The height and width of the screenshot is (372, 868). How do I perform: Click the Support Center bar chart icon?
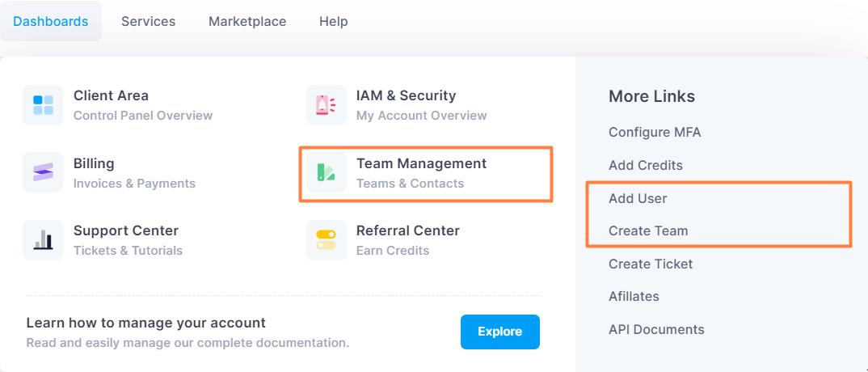click(x=43, y=239)
